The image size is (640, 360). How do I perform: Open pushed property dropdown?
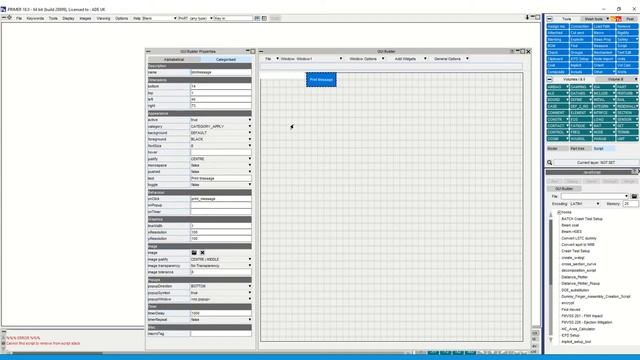pos(221,172)
